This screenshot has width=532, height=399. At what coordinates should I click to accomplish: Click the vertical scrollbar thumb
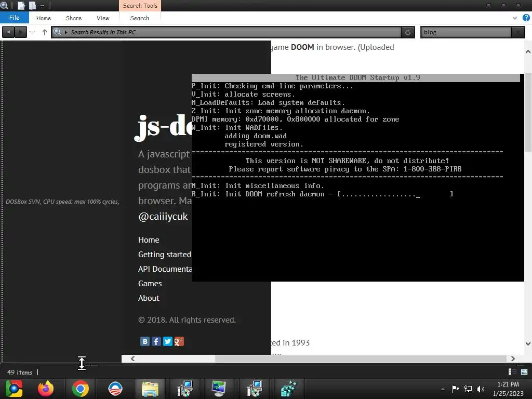528,112
